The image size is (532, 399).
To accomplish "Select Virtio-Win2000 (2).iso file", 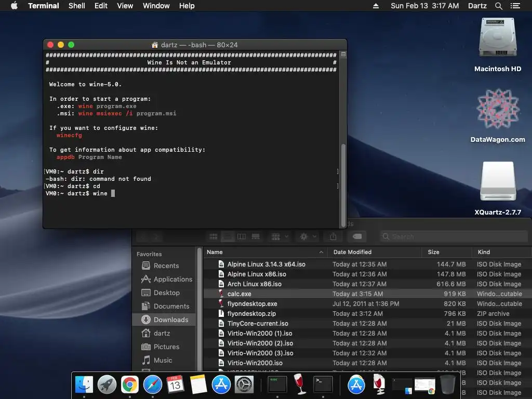I will click(367, 343).
